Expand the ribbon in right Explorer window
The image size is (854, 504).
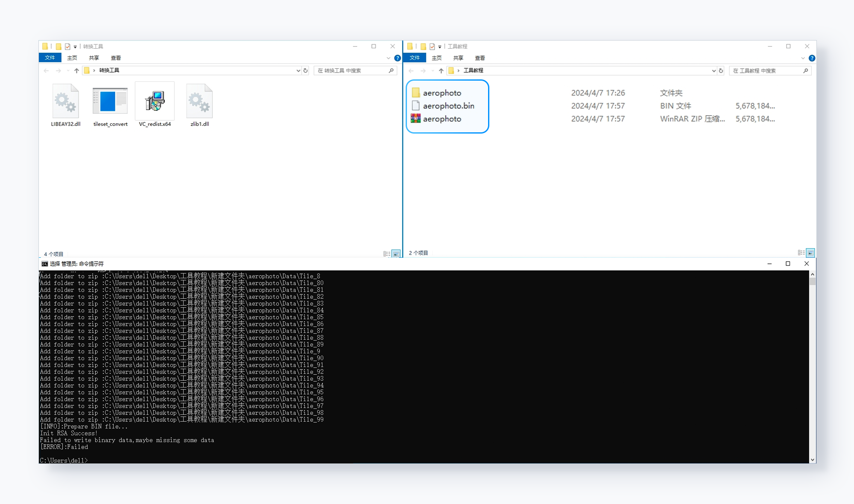803,58
